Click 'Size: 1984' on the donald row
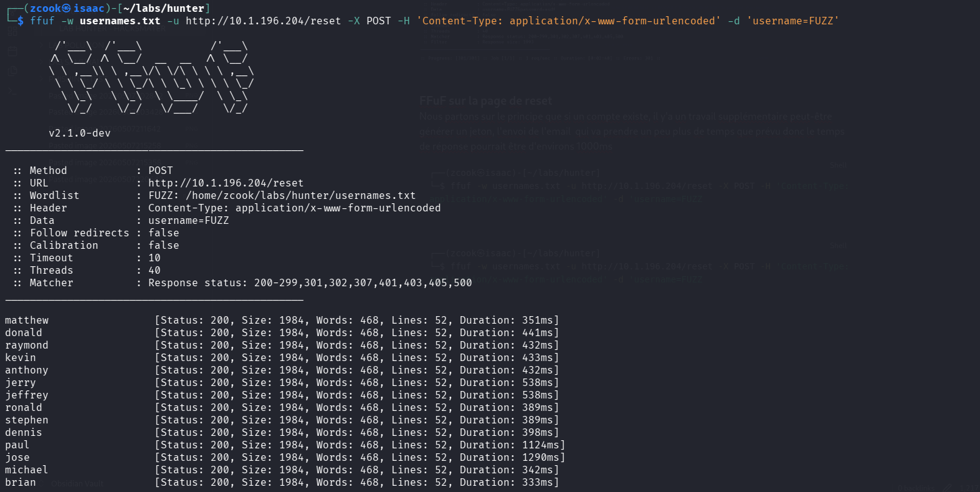The image size is (980, 492). click(x=273, y=333)
